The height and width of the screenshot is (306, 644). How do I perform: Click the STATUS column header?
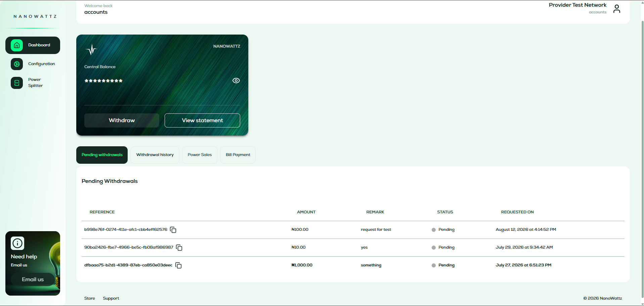click(x=445, y=212)
